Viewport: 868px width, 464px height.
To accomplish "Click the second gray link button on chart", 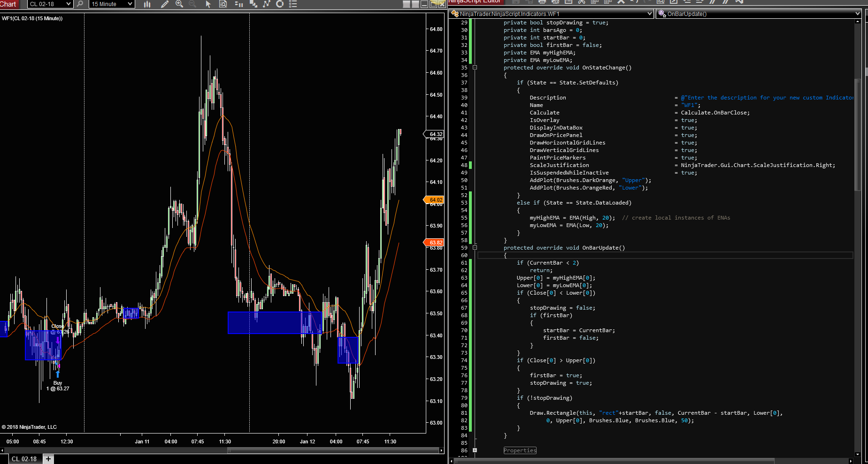I will (415, 4).
